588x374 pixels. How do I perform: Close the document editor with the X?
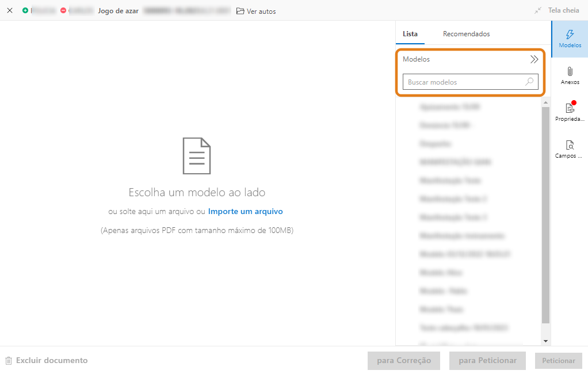[10, 10]
